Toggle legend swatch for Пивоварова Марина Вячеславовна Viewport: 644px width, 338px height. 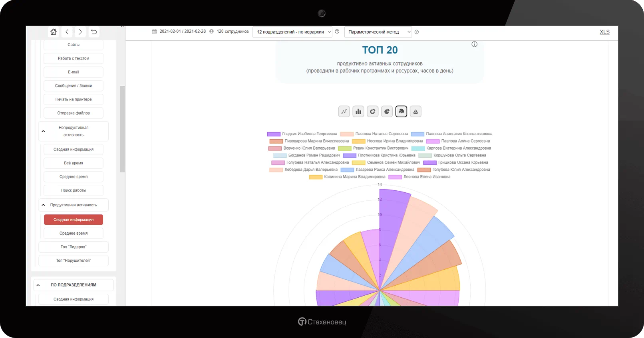[x=276, y=141]
